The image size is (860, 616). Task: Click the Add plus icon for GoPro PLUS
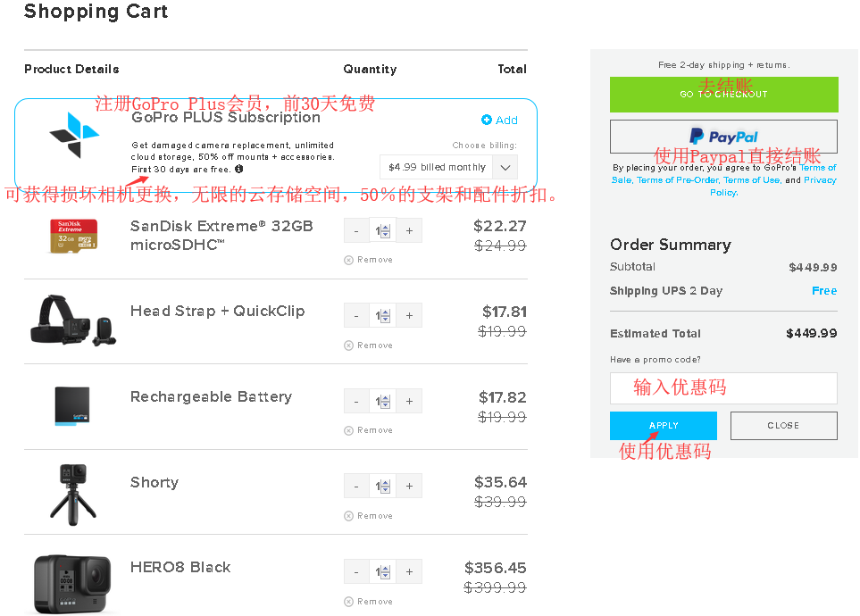click(x=487, y=121)
